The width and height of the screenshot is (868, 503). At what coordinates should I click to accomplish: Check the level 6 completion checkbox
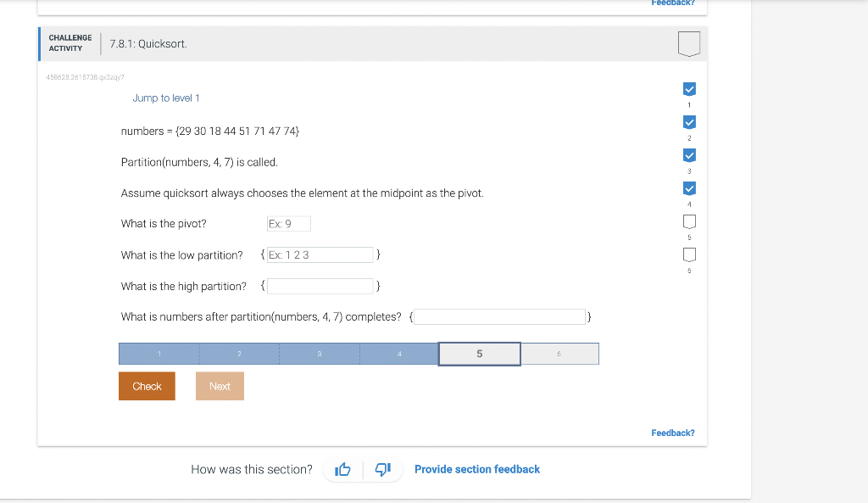click(689, 254)
